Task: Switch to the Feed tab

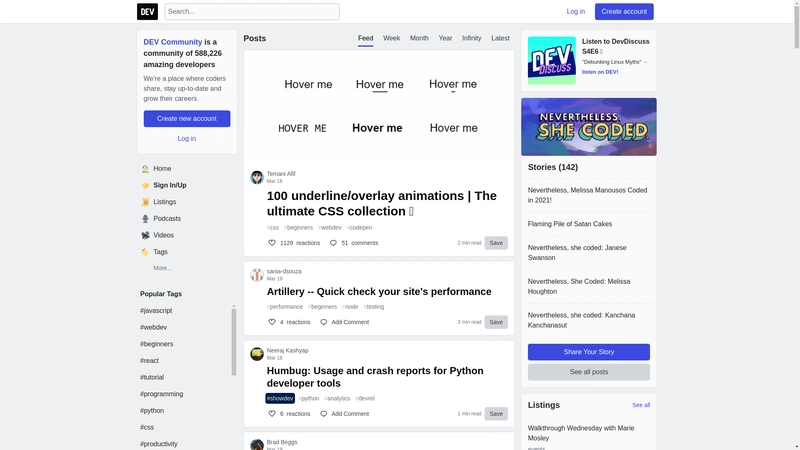Action: click(365, 38)
